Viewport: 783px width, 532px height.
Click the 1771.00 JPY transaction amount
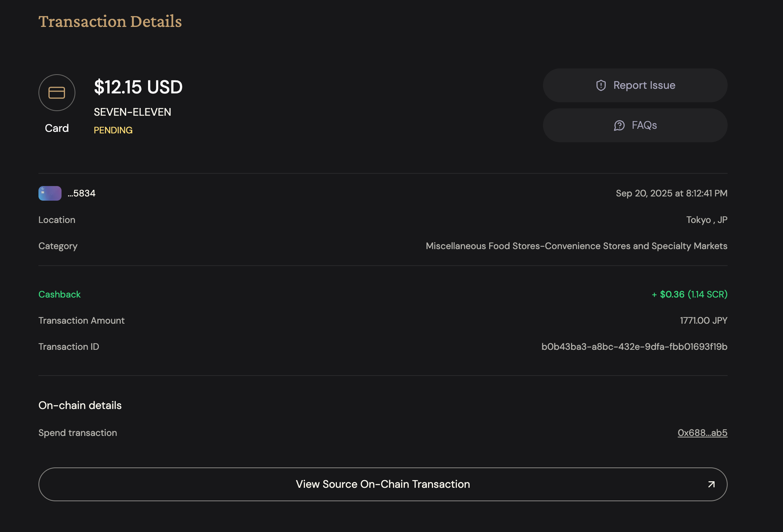tap(703, 321)
